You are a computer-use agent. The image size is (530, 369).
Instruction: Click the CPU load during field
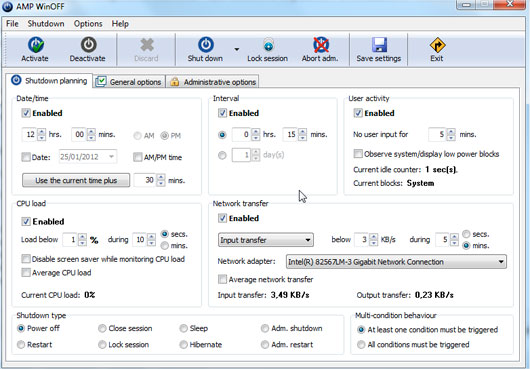click(140, 240)
